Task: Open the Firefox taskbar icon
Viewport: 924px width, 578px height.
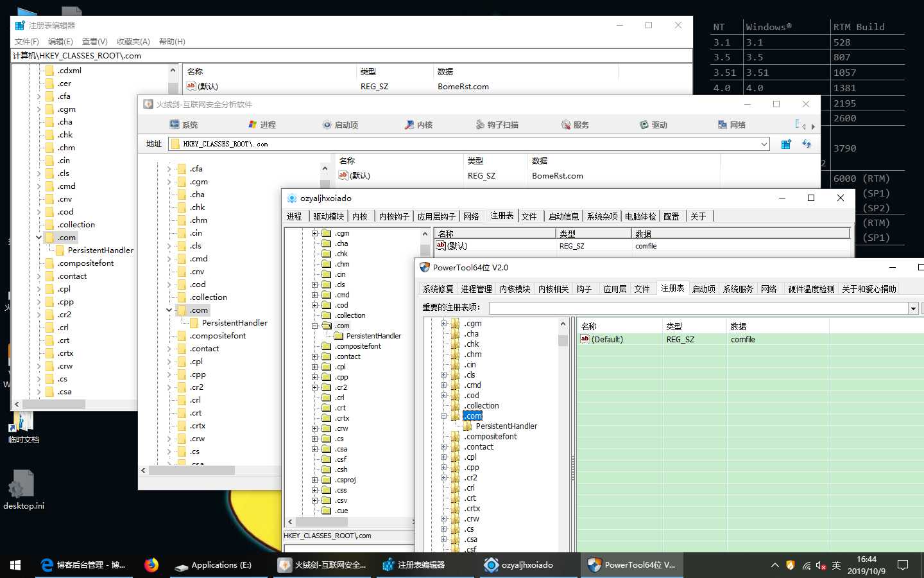Action: [151, 565]
